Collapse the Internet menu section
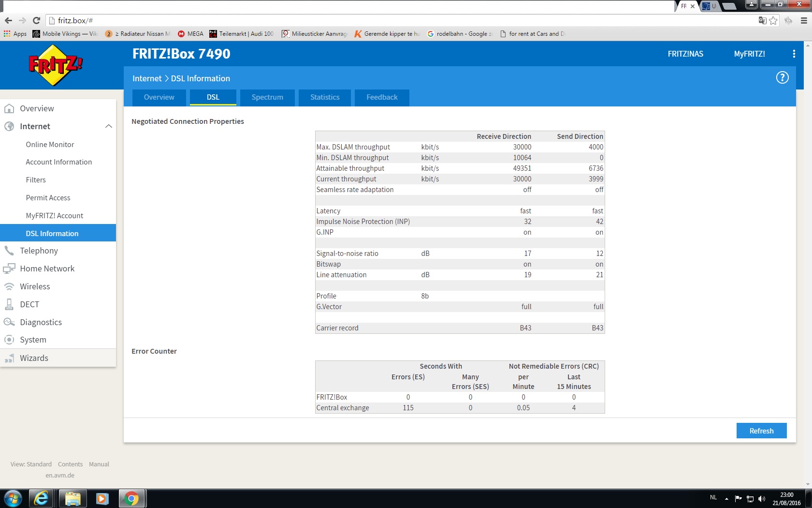 coord(108,126)
